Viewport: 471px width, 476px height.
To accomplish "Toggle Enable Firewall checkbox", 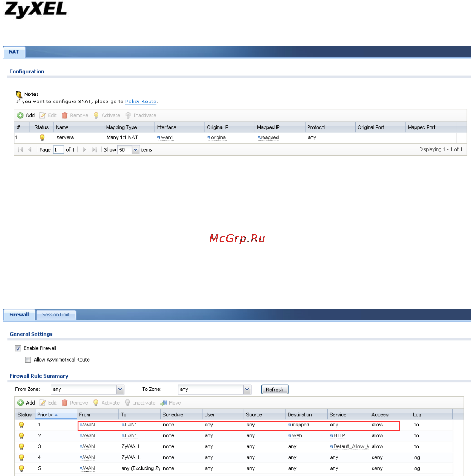I will (18, 349).
